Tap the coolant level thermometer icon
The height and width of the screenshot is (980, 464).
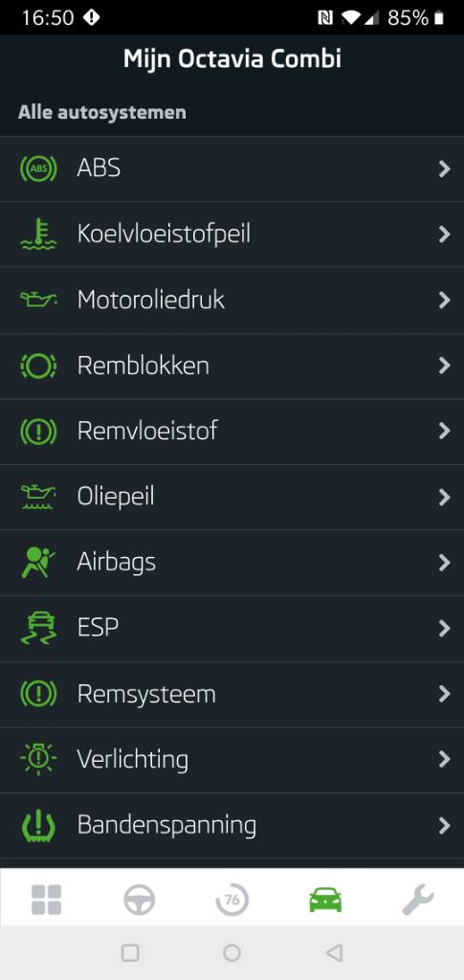38,234
